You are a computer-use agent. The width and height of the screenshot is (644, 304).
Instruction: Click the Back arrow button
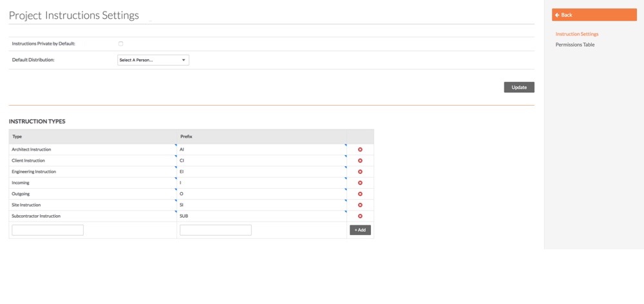point(594,15)
